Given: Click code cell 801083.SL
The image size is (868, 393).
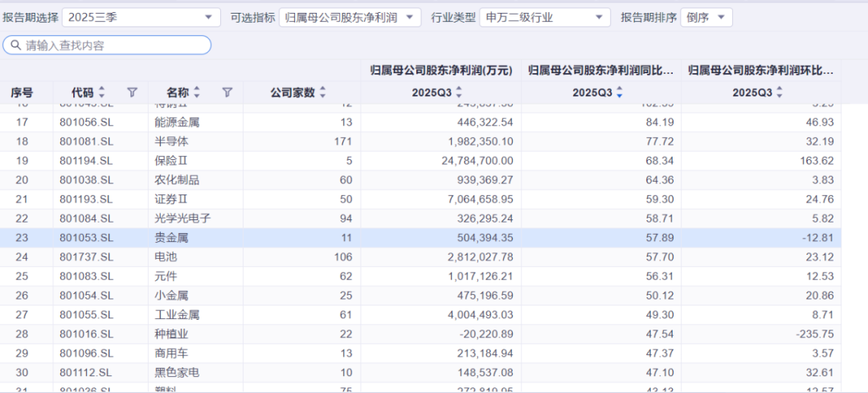Looking at the screenshot, I should pos(87,276).
